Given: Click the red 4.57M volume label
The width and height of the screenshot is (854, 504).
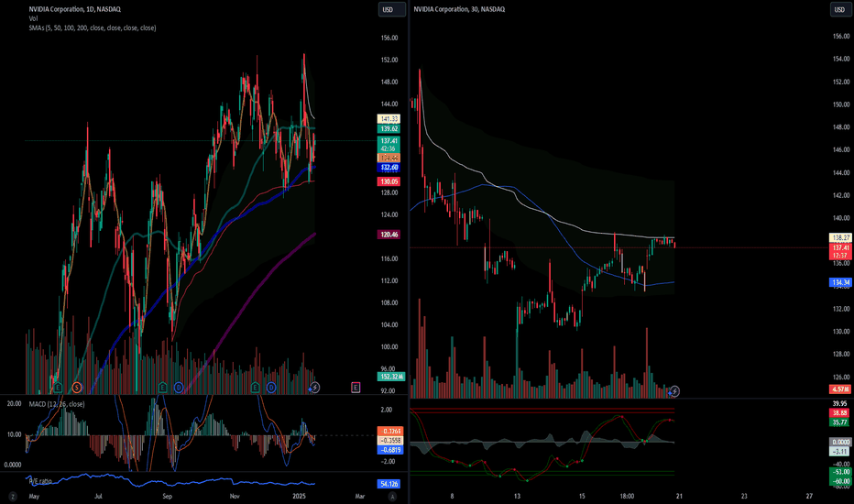Looking at the screenshot, I should [840, 389].
